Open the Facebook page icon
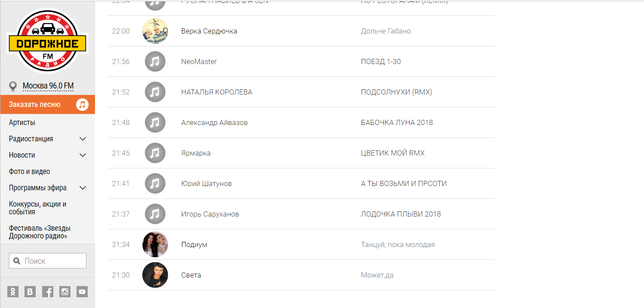Screen dimensions: 644x308 [x=48, y=292]
